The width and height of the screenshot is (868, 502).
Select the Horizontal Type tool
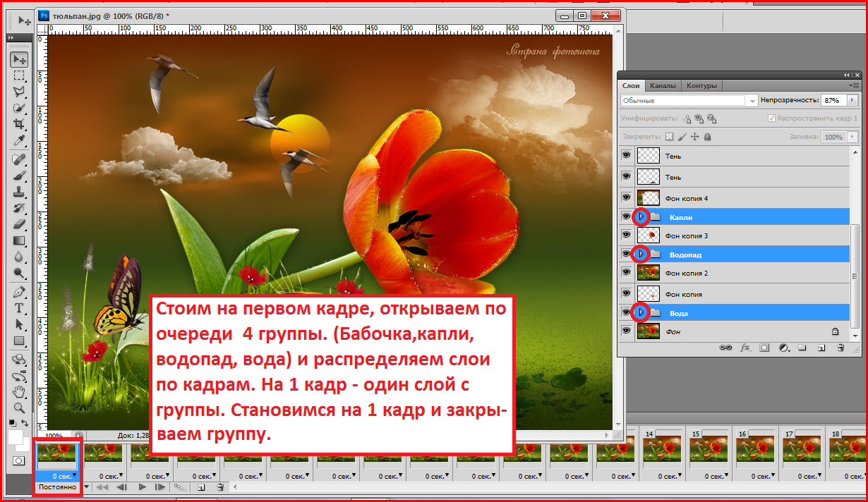coord(19,308)
